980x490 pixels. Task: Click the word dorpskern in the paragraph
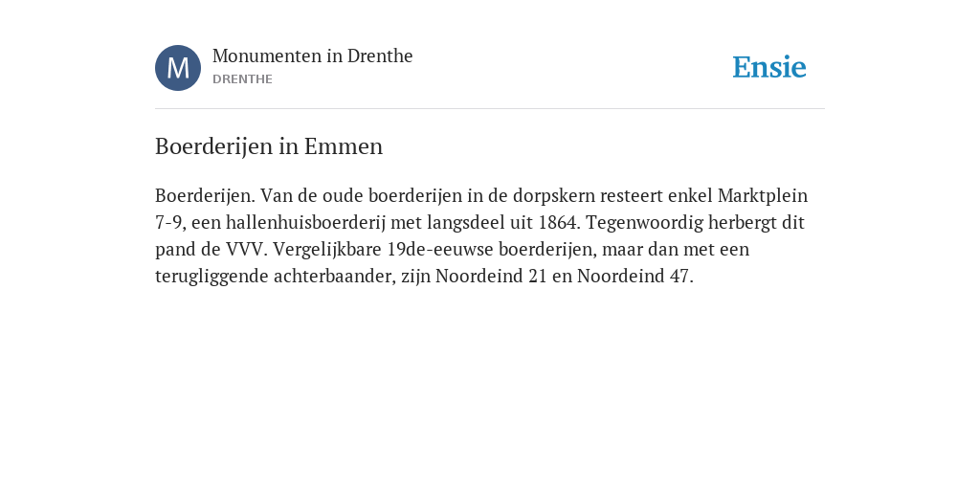554,195
